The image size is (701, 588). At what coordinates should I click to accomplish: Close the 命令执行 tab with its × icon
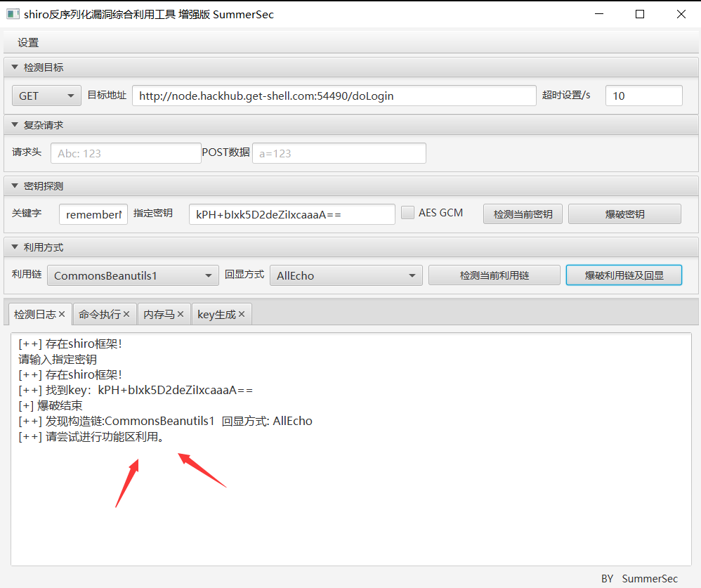[126, 314]
